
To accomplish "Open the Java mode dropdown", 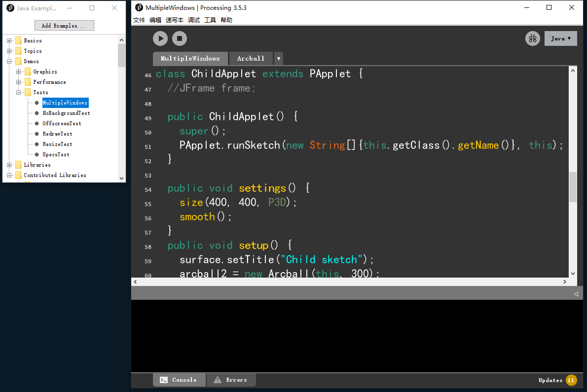I will coord(560,38).
